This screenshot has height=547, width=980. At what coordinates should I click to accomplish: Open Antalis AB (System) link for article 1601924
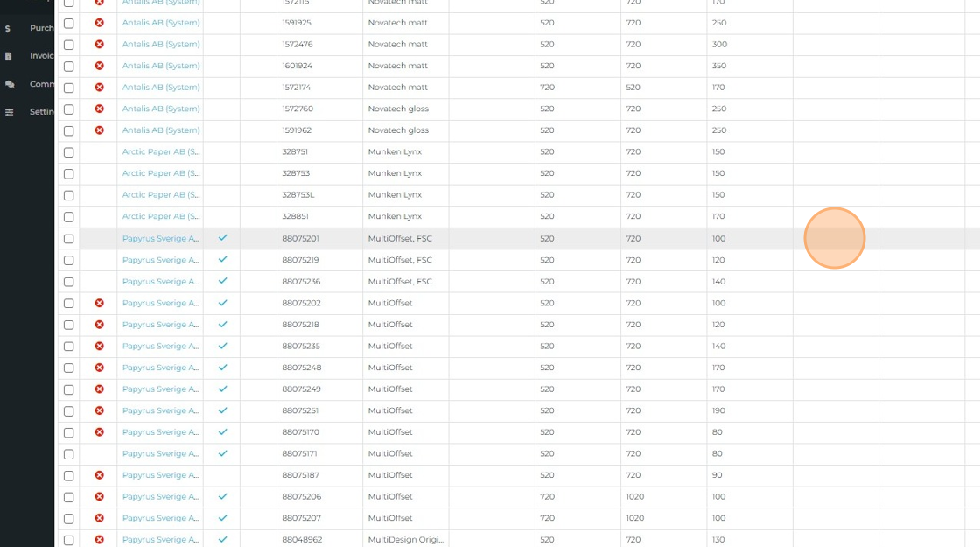(161, 66)
